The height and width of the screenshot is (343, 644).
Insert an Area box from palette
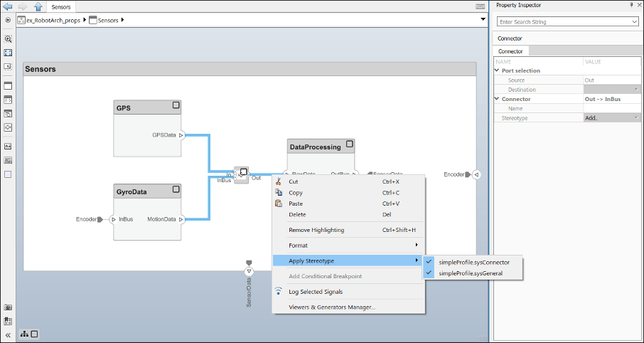click(8, 174)
